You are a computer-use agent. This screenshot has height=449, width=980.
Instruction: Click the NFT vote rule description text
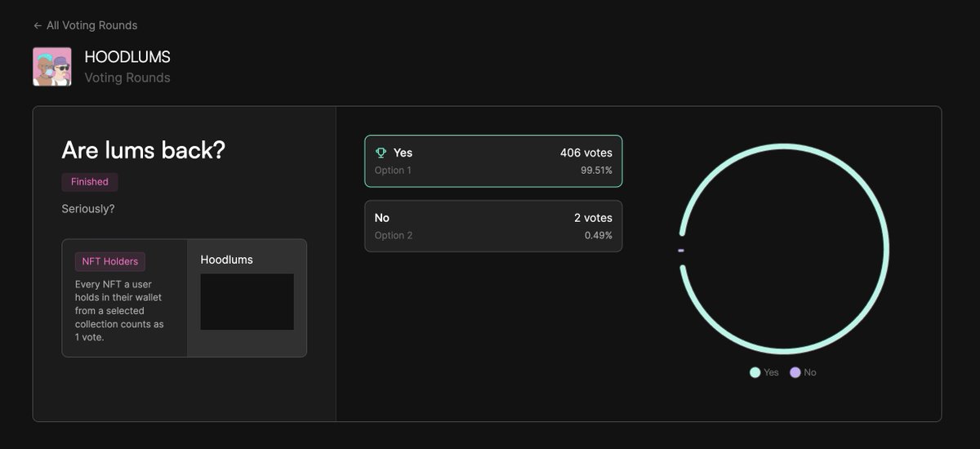[119, 311]
